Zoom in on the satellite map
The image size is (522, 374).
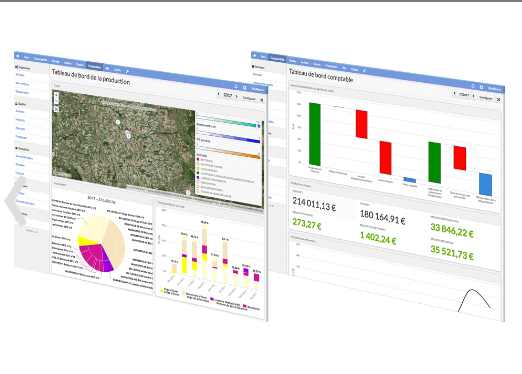point(56,95)
